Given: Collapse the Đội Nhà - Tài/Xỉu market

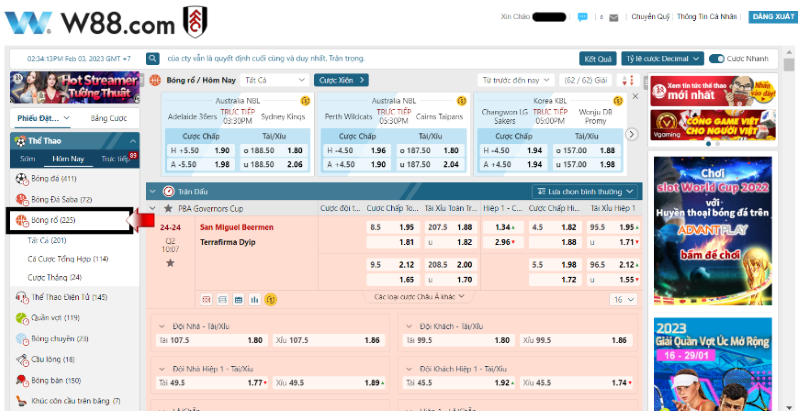Looking at the screenshot, I should (162, 326).
